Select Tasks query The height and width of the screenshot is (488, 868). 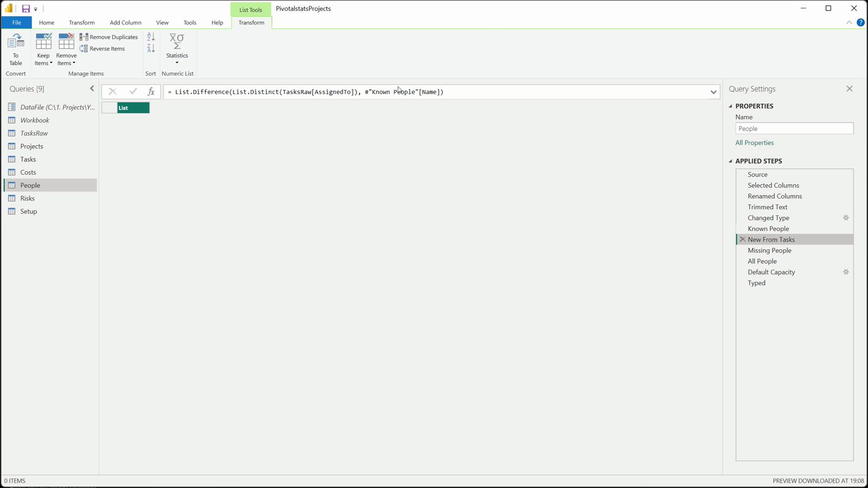point(51,159)
